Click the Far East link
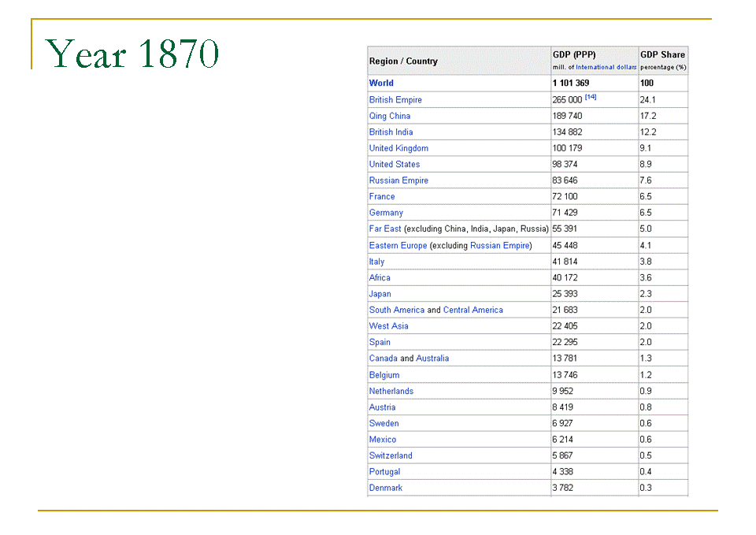 pyautogui.click(x=385, y=228)
